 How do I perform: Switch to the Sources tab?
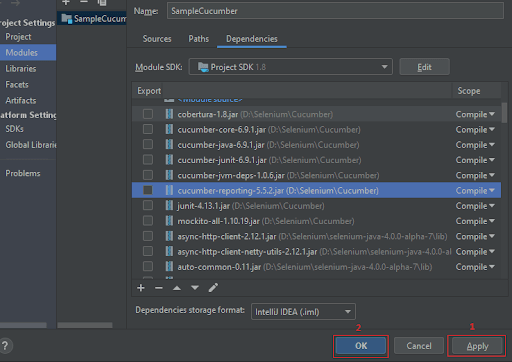pos(157,39)
